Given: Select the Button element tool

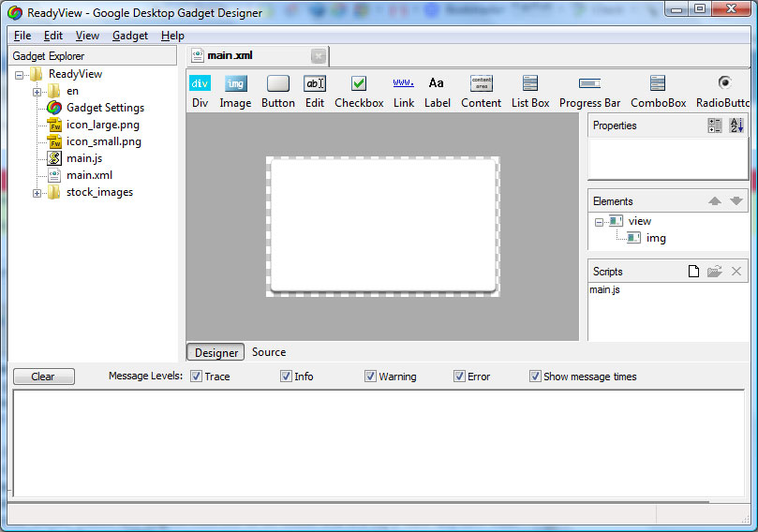Looking at the screenshot, I should [x=278, y=92].
